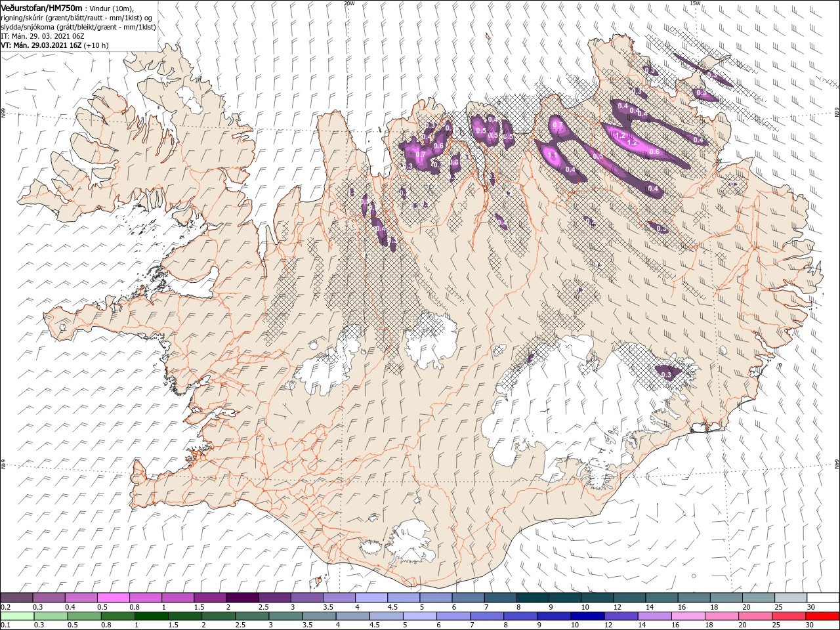Select the darkest green 1 swatch in the lower legend row
The width and height of the screenshot is (840, 630).
tap(151, 616)
